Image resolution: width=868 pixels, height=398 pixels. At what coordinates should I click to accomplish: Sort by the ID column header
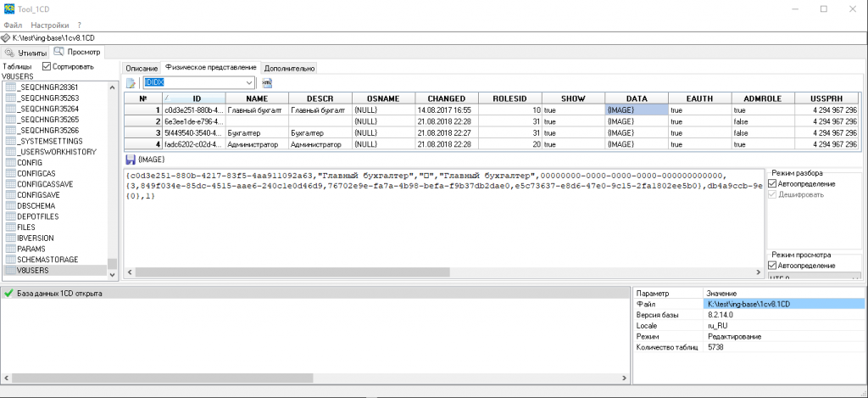(x=194, y=98)
